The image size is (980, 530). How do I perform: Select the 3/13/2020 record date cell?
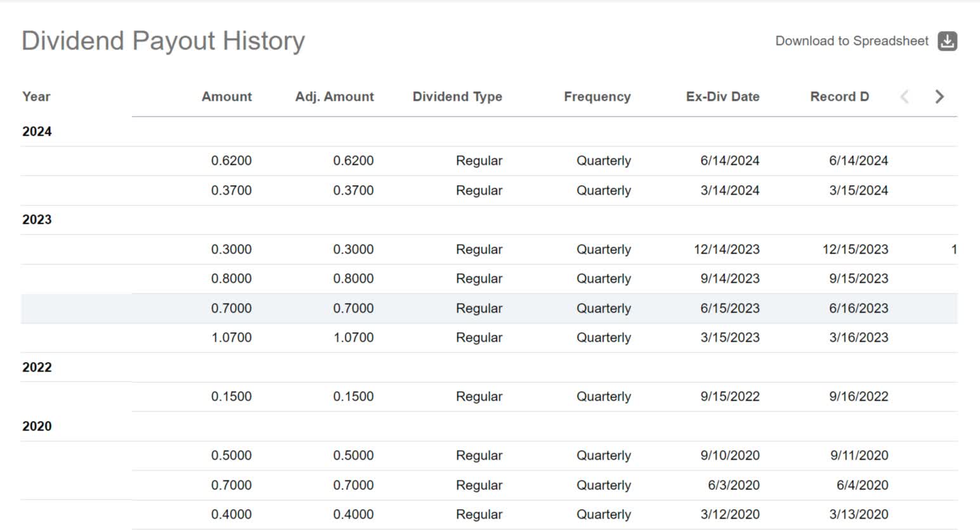point(858,514)
